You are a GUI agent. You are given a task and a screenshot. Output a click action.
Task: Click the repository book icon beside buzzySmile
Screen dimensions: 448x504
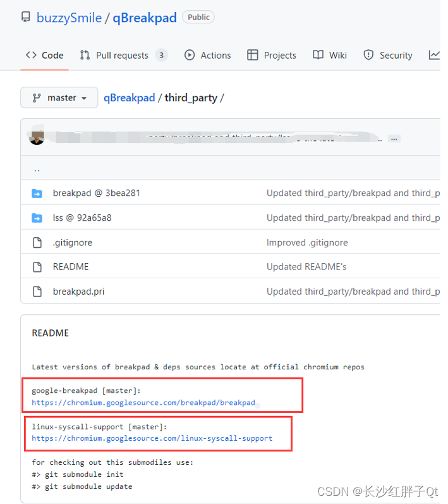click(26, 17)
